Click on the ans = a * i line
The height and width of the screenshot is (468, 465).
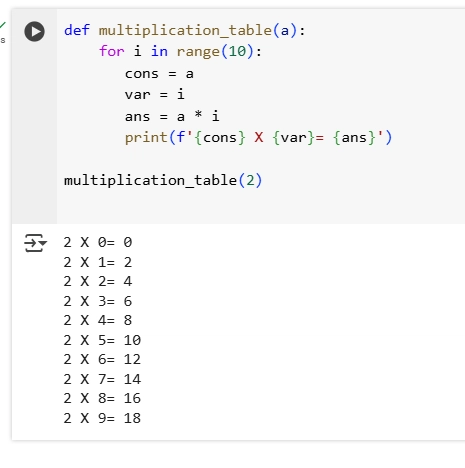point(172,116)
